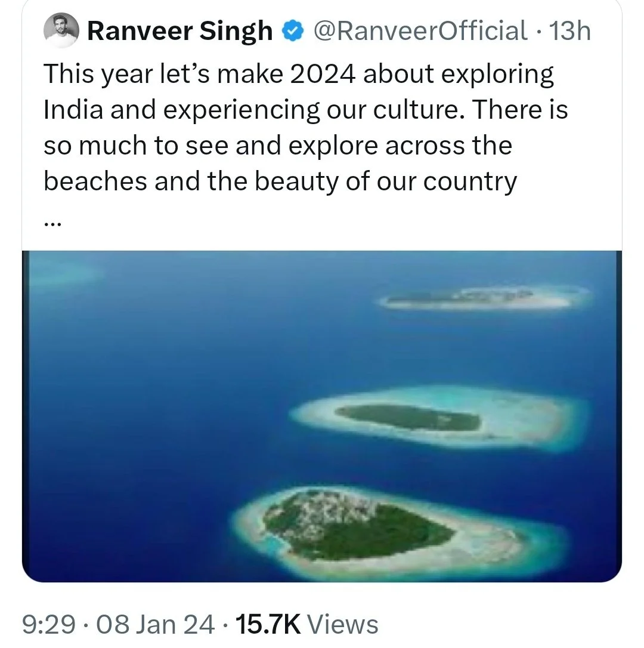Image resolution: width=644 pixels, height=648 pixels.
Task: Click the blue verified badge
Action: [x=293, y=30]
